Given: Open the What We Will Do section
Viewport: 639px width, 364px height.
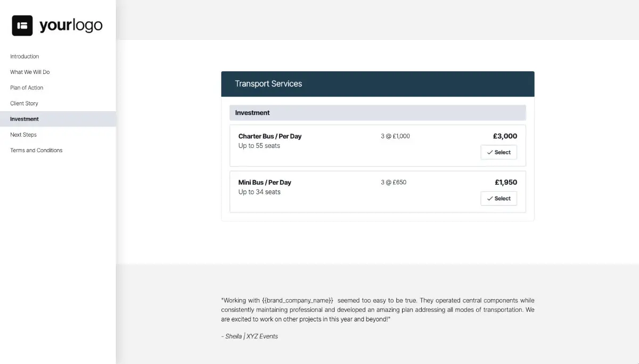Looking at the screenshot, I should tap(30, 72).
